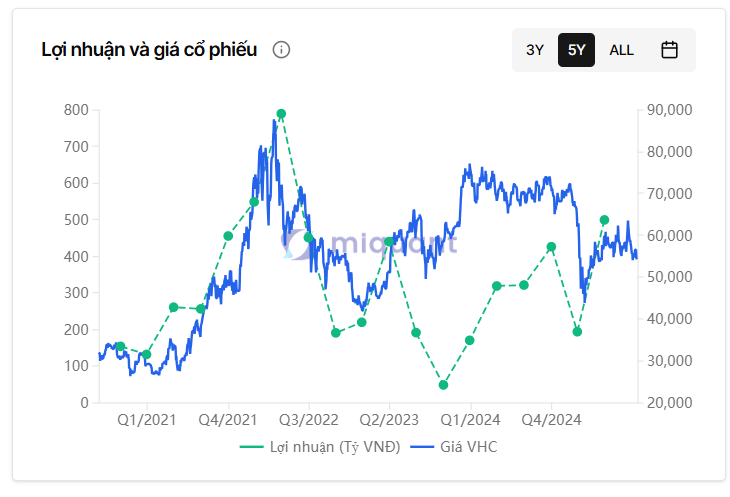Image resolution: width=730 pixels, height=497 pixels.
Task: Select the 5Y time range tab
Action: click(576, 50)
